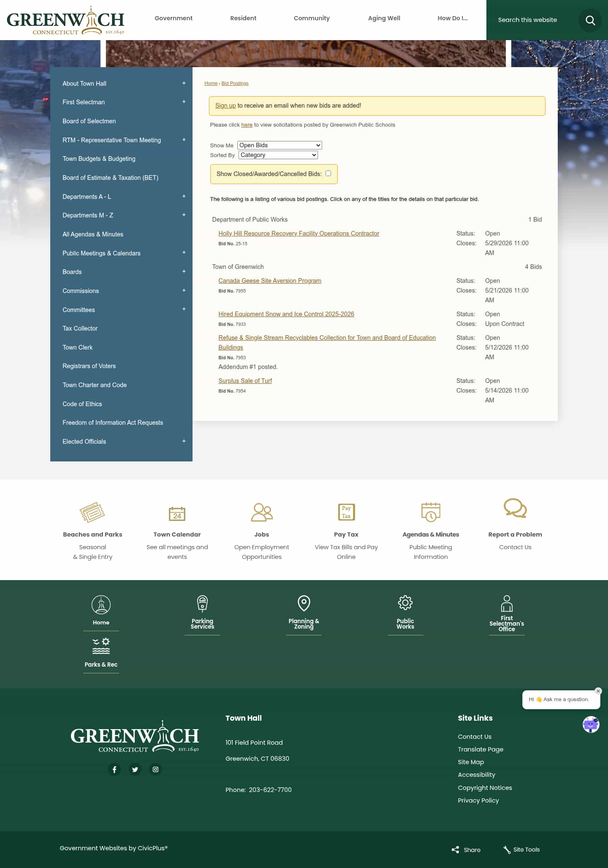608x868 pixels.
Task: Click the Planning & Zoning pin icon
Action: (x=304, y=603)
